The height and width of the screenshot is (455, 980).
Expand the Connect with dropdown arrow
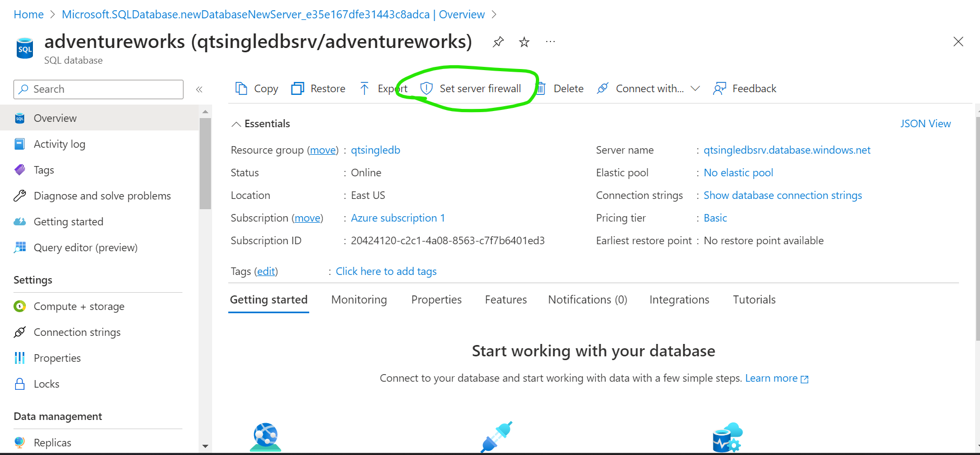695,88
